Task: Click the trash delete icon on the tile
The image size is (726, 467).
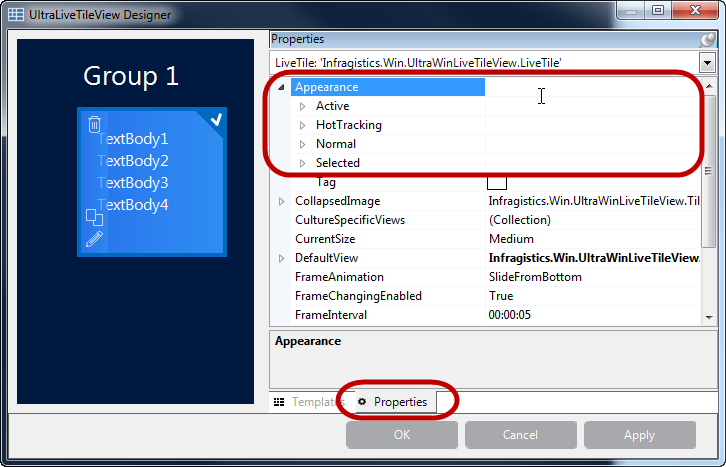Action: click(94, 124)
